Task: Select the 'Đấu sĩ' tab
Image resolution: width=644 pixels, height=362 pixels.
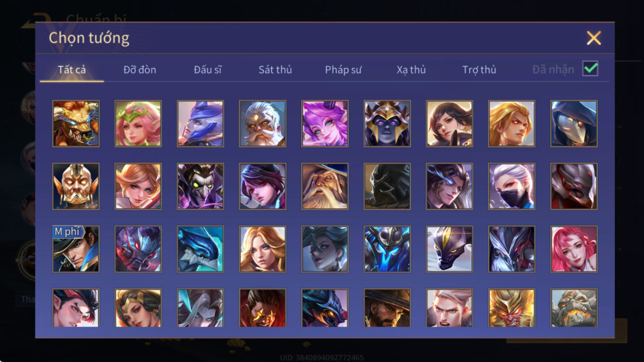Action: (x=207, y=70)
